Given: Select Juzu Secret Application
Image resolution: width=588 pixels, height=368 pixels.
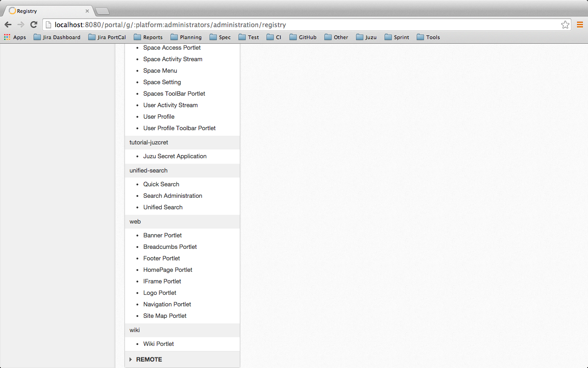Looking at the screenshot, I should (175, 156).
